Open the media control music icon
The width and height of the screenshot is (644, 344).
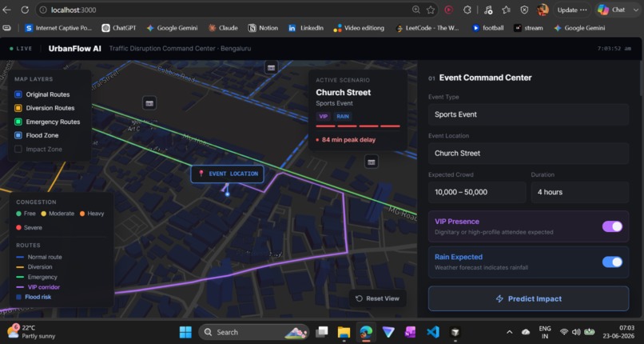click(488, 10)
